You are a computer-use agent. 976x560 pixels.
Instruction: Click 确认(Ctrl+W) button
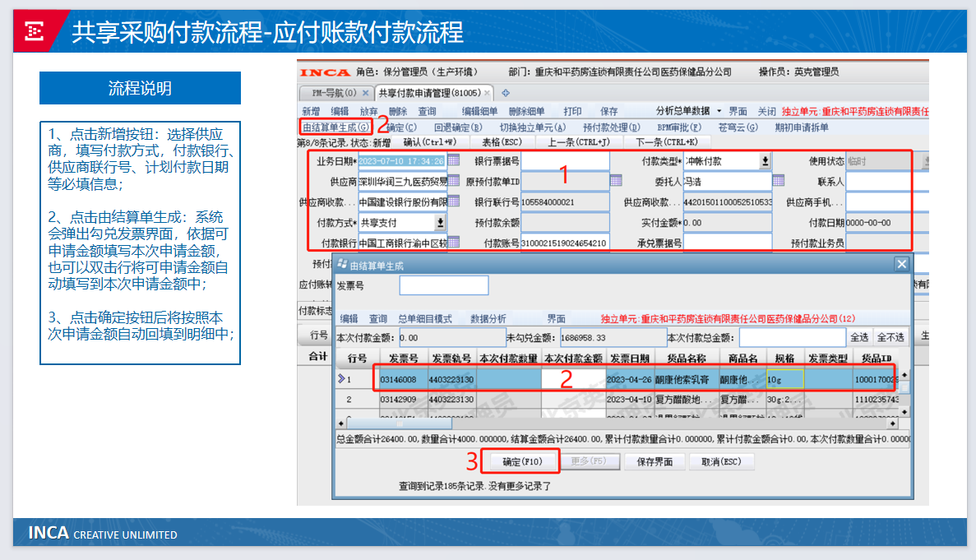pyautogui.click(x=430, y=142)
